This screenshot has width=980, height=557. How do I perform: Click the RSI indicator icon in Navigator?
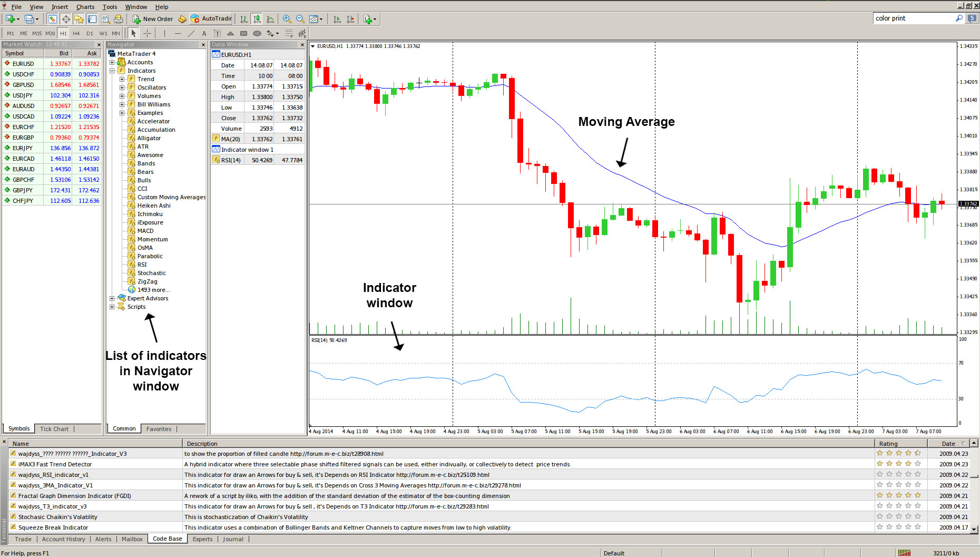[x=132, y=265]
